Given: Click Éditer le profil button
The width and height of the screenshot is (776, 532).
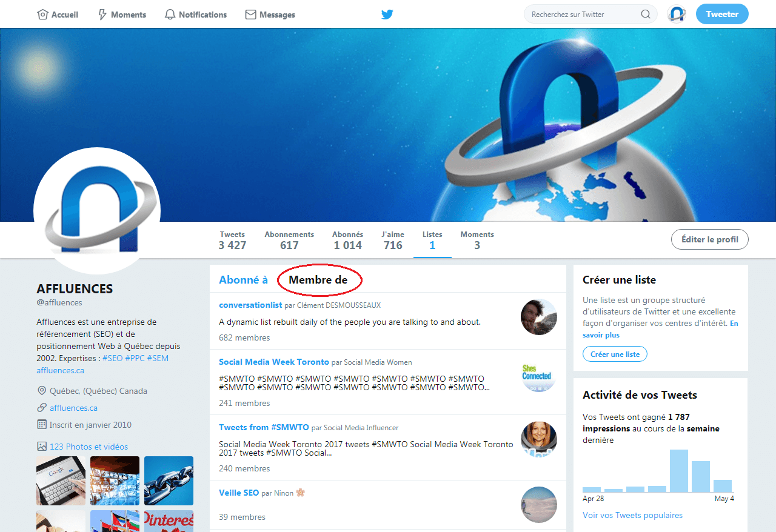Looking at the screenshot, I should tap(710, 239).
